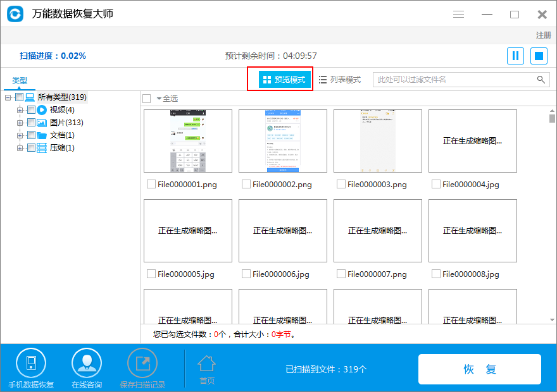This screenshot has width=557, height=392.
Task: Check the 压缩(1) checkbox
Action: [x=31, y=148]
